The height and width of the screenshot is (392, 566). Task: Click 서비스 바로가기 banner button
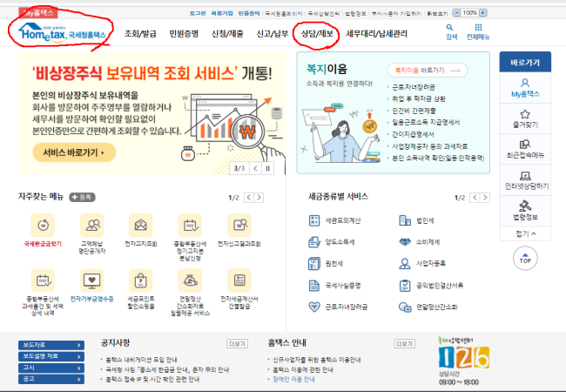tap(74, 152)
